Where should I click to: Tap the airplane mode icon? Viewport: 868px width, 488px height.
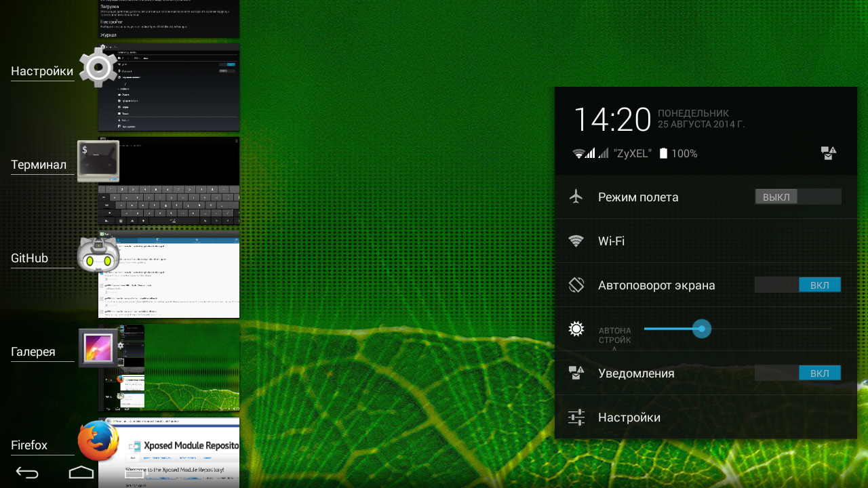point(576,197)
